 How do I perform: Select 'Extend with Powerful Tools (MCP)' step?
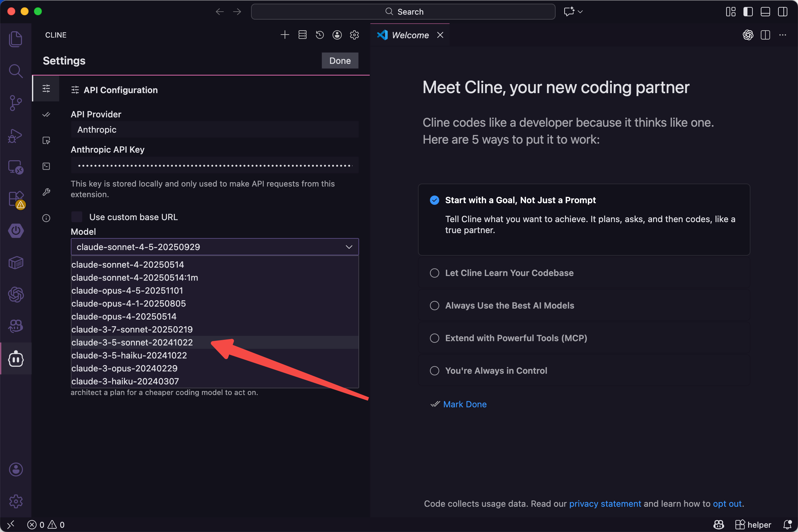point(584,338)
